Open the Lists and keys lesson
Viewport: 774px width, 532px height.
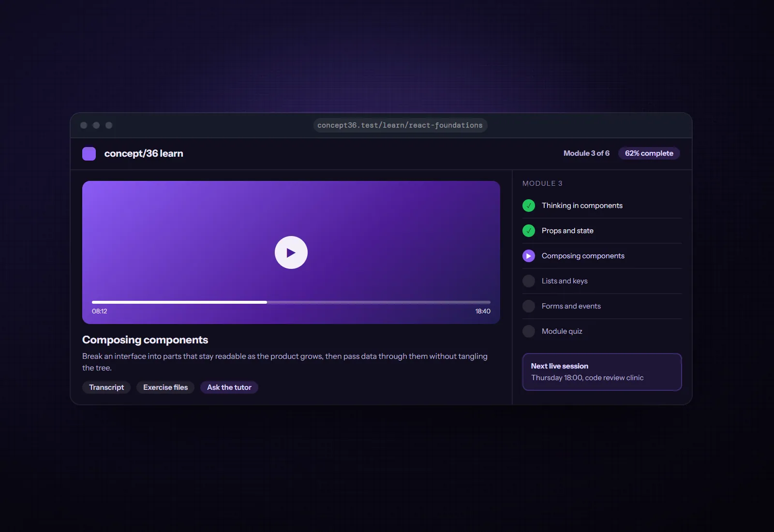point(602,281)
